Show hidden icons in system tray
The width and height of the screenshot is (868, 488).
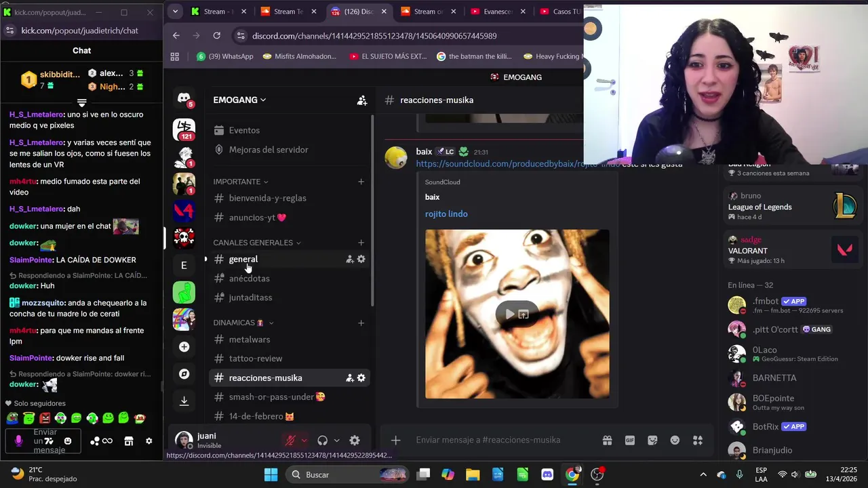(703, 474)
